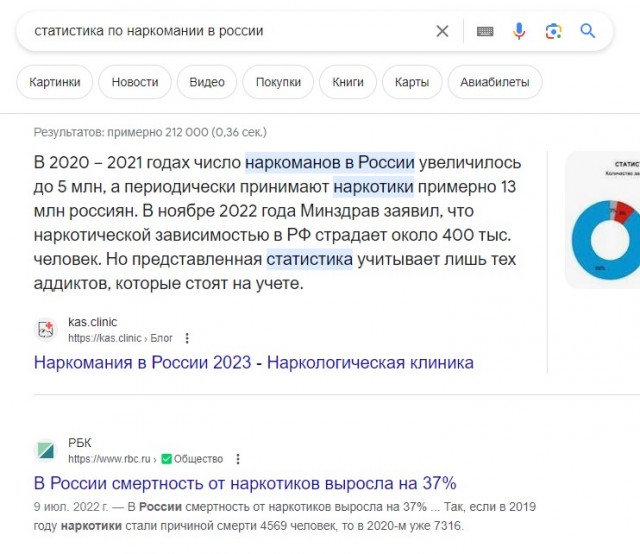
Task: Open Google Lens image search icon
Action: click(x=553, y=31)
